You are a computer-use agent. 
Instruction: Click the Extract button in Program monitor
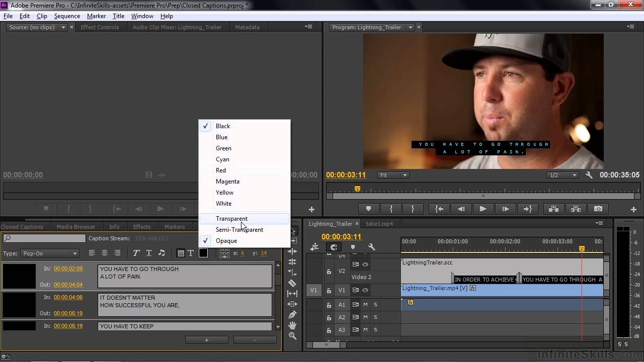click(x=576, y=209)
